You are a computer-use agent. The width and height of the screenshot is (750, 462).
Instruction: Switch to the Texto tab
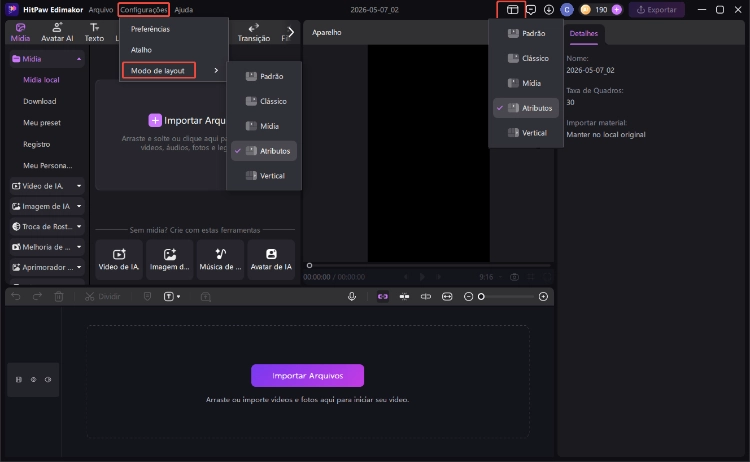point(94,32)
